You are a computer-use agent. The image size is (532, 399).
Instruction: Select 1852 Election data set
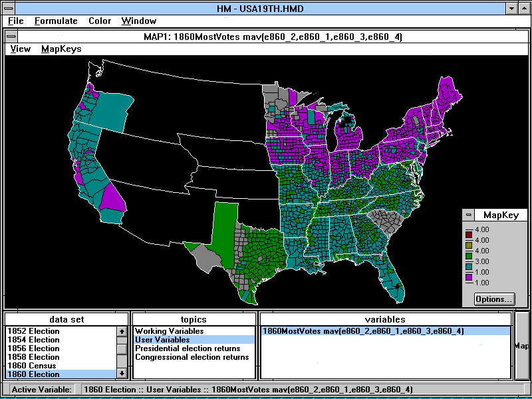point(61,331)
